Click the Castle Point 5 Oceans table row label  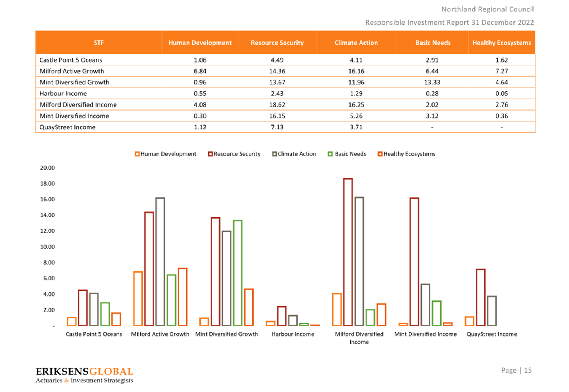point(71,60)
